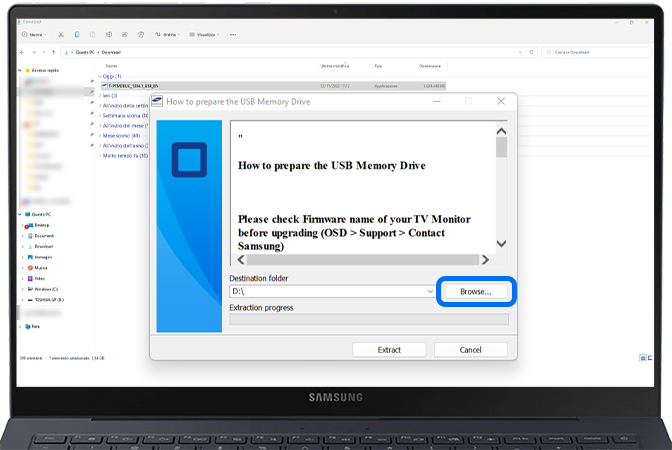
Task: Open the Visualizza view dropdown
Action: click(204, 35)
